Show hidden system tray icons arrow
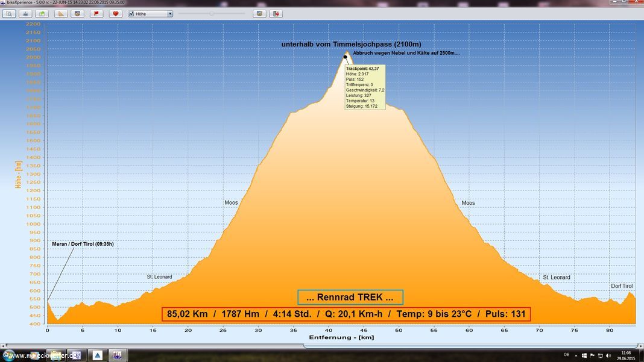This screenshot has width=644, height=362. click(576, 355)
